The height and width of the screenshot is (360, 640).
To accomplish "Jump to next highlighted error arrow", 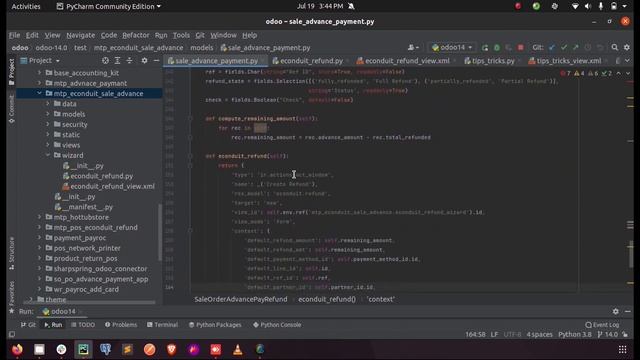I will pyautogui.click(x=628, y=73).
